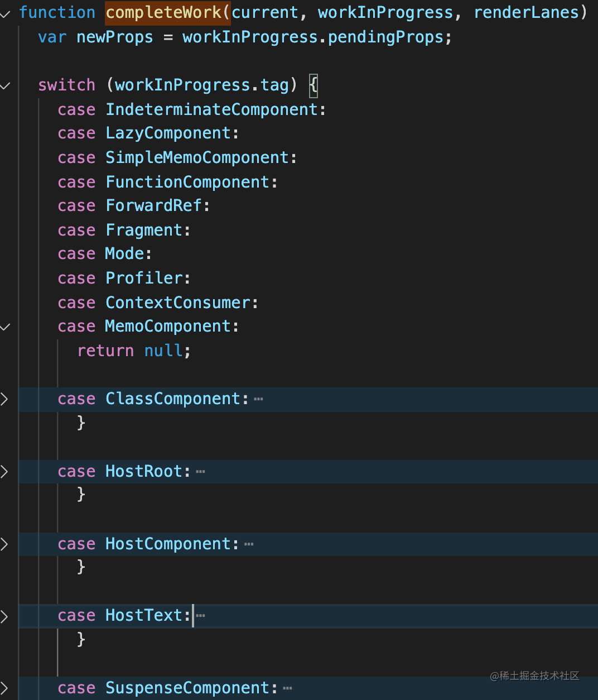Click FunctionComponent case label
The image size is (598, 700).
pyautogui.click(x=187, y=182)
